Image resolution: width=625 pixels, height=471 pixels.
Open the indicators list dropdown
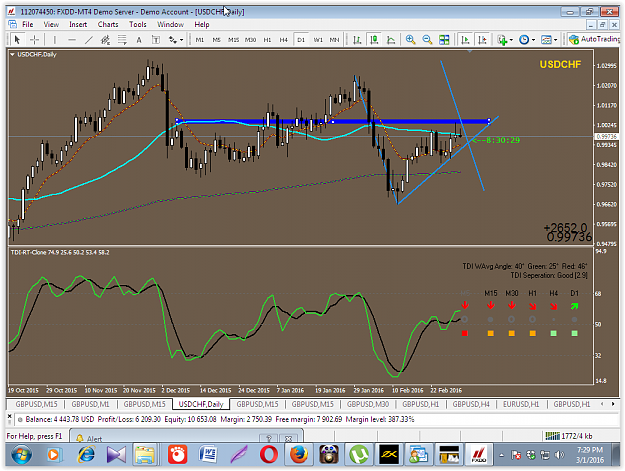[x=505, y=39]
